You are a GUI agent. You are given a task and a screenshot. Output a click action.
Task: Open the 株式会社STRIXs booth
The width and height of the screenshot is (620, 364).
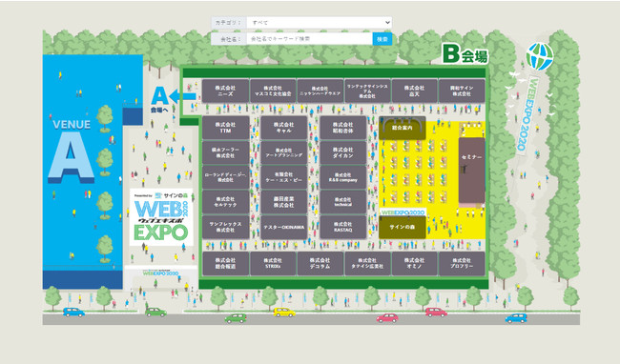273,264
